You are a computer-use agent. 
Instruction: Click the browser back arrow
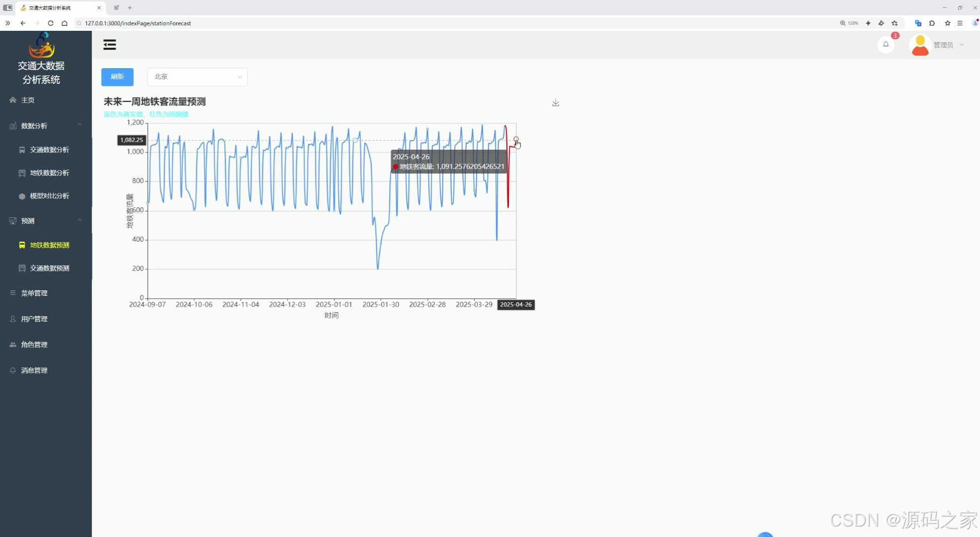coord(23,23)
